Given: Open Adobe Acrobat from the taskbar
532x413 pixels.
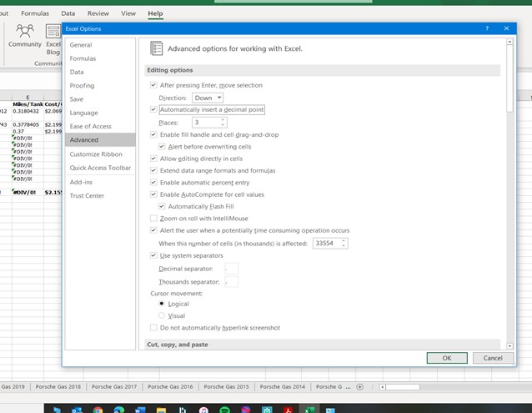Looking at the screenshot, I should point(288,410).
